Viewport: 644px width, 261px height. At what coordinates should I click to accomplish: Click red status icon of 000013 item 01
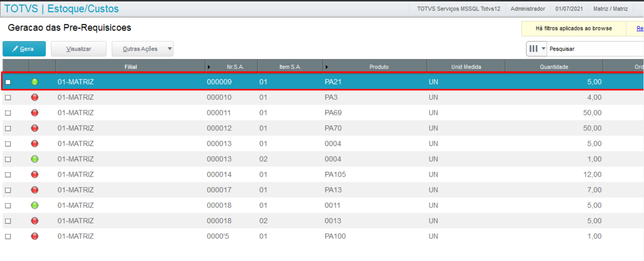coord(34,144)
